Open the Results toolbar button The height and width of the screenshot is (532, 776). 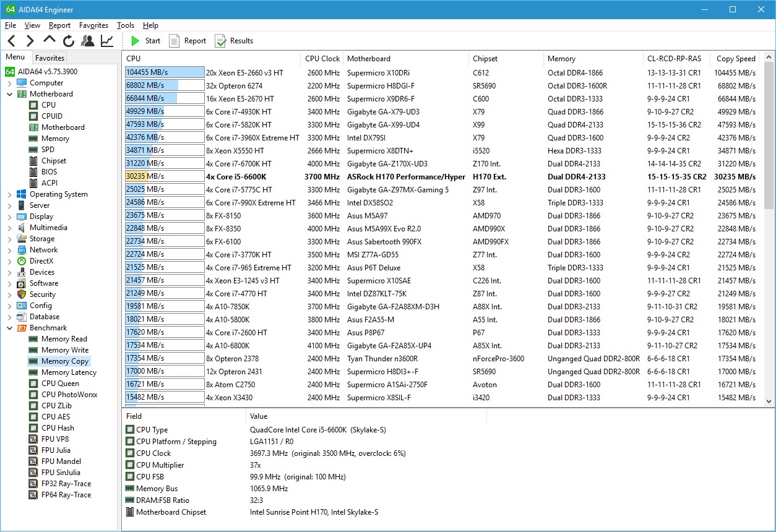pos(234,41)
